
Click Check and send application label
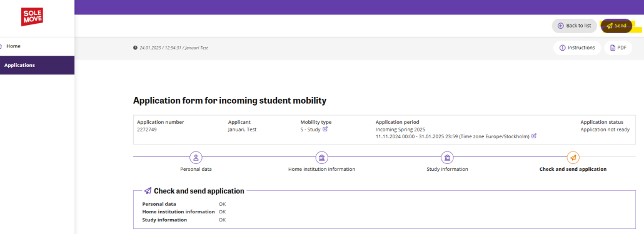pos(573,169)
